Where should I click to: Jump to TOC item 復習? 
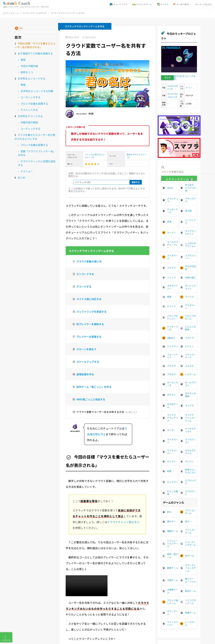tap(23, 60)
